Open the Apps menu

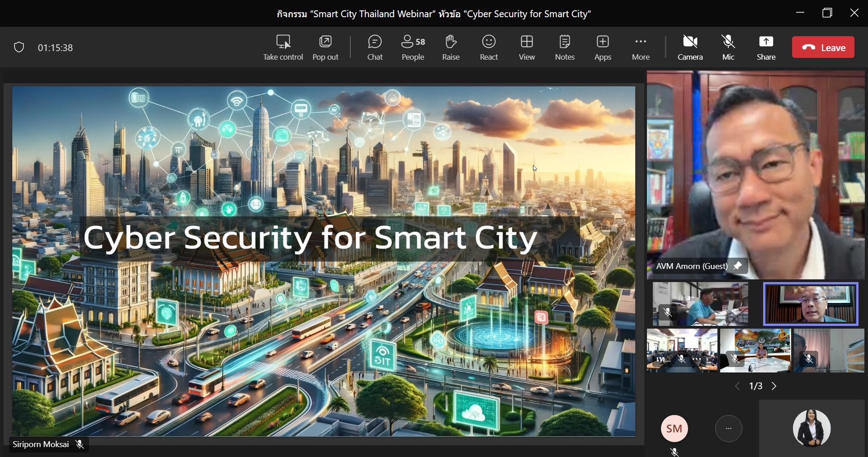pos(603,48)
